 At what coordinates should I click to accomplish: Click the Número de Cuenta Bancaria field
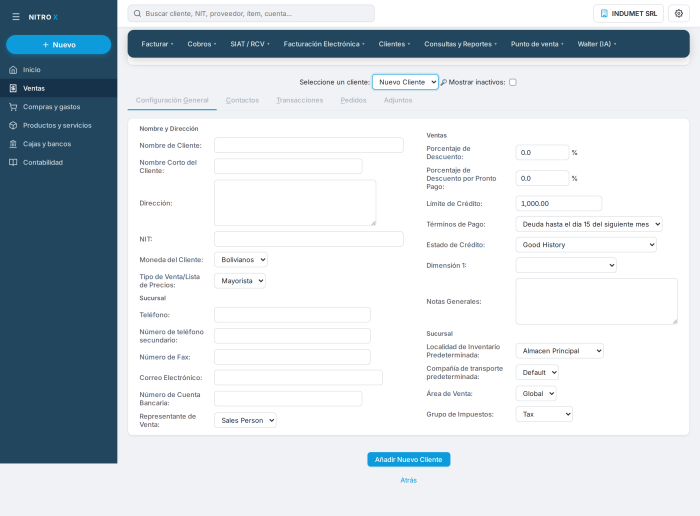tap(288, 399)
